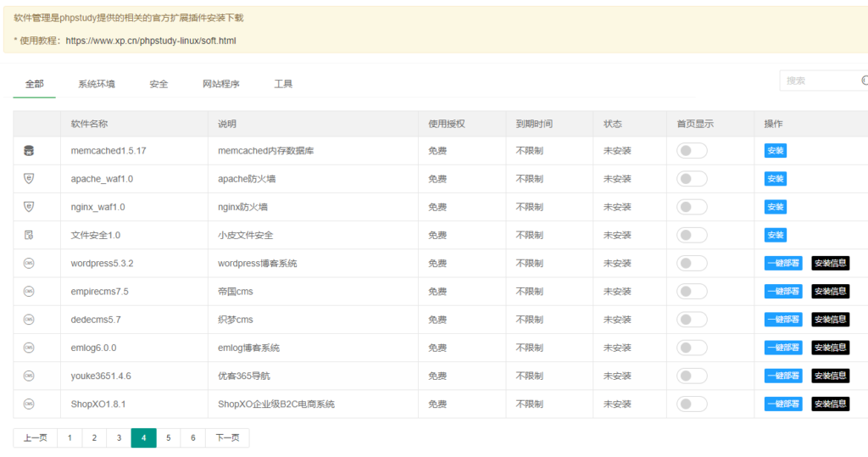868x457 pixels.
Task: Click the ShopXO1.8.1 CMS icon
Action: click(29, 404)
